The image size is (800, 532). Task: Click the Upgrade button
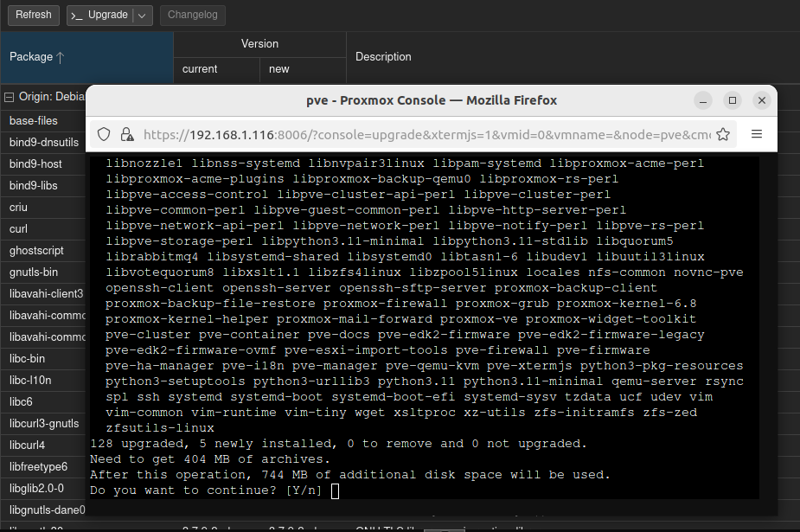pos(99,15)
